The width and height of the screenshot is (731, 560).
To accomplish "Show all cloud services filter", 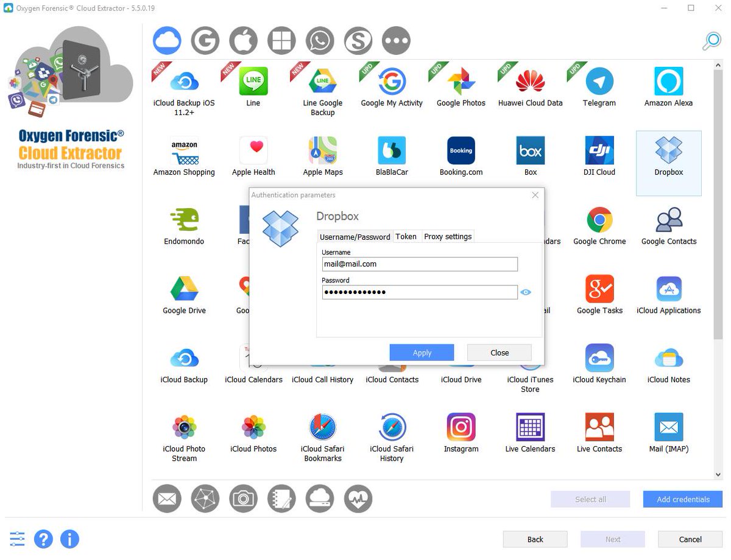I will pyautogui.click(x=167, y=41).
